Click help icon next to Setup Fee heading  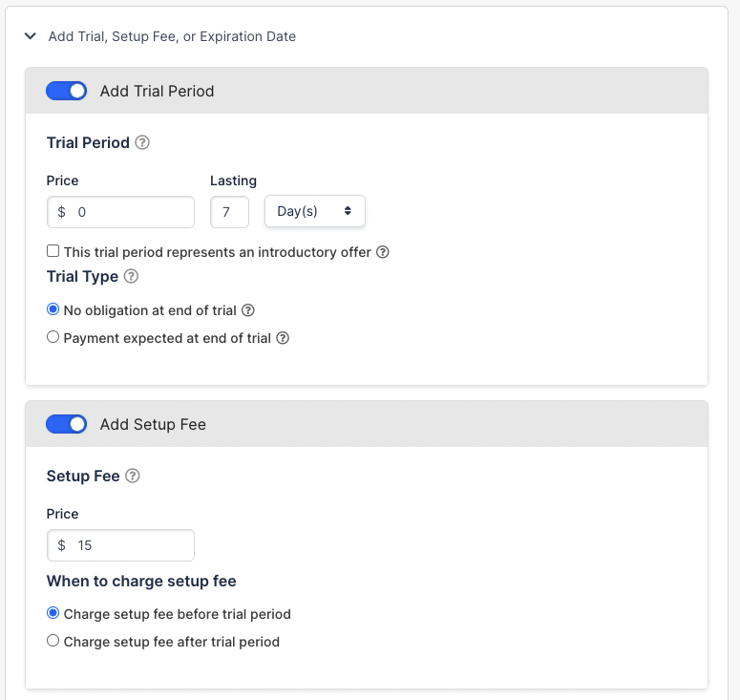pyautogui.click(x=133, y=476)
